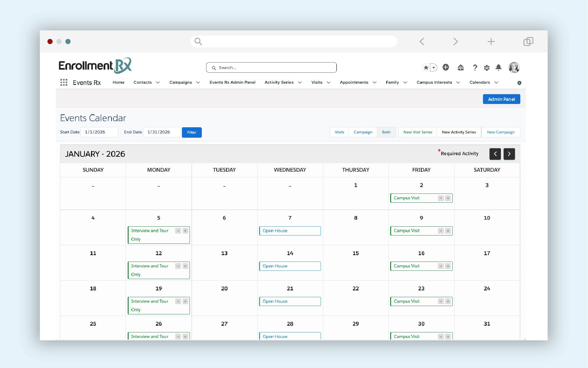
Task: Click the favorites star icon
Action: pyautogui.click(x=426, y=67)
